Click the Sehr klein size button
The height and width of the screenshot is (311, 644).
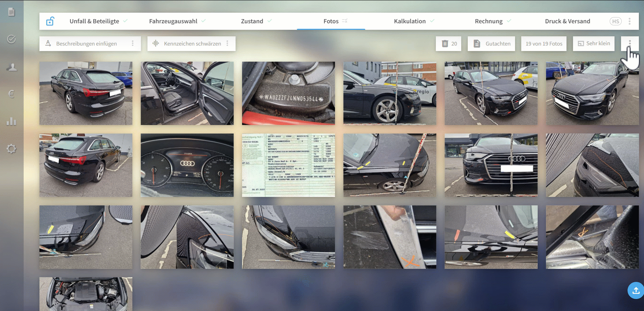tap(594, 43)
